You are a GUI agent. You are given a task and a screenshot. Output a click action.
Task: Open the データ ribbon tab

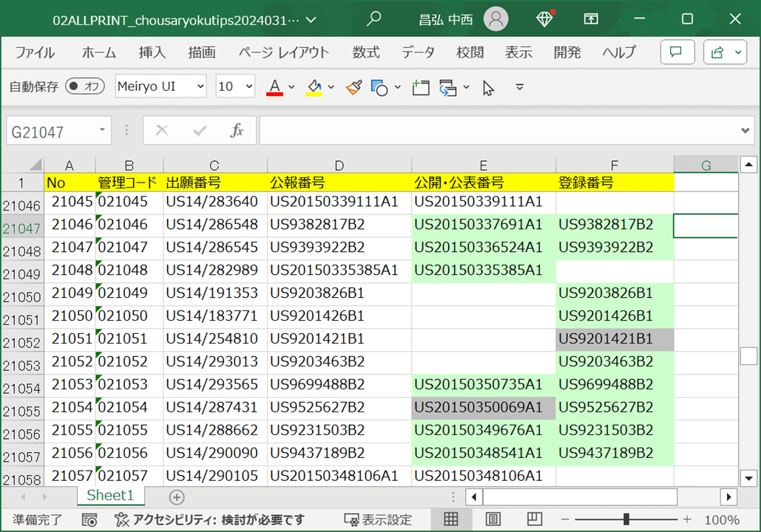click(x=418, y=52)
